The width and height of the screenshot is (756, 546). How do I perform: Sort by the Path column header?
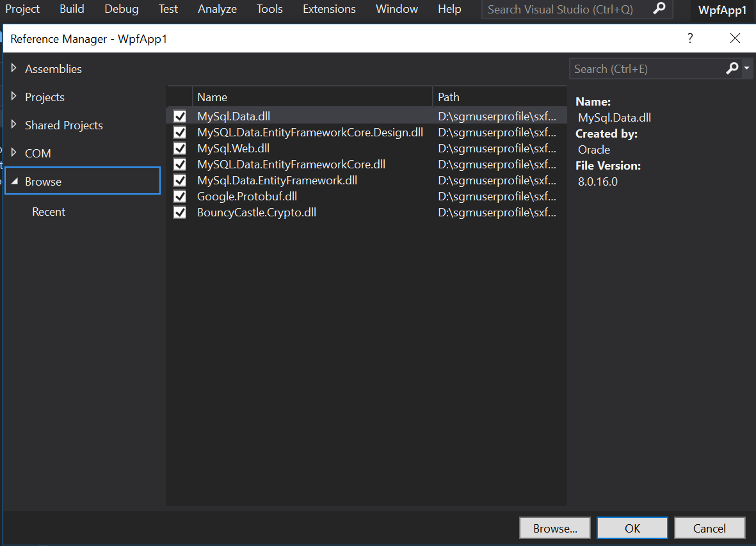pos(500,97)
